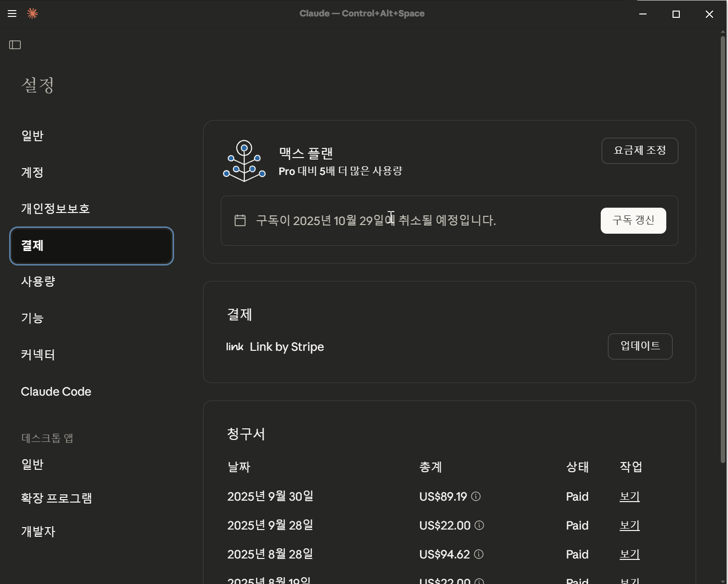
Task: Open the 계정 settings section
Action: (x=33, y=173)
